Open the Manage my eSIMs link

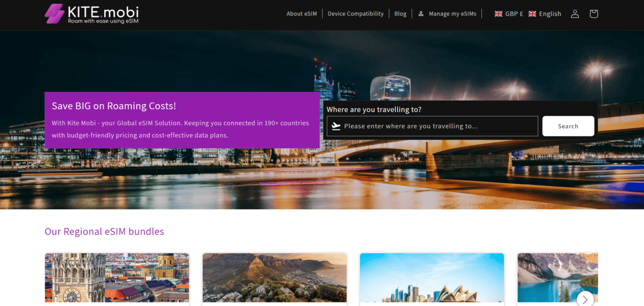[x=452, y=14]
